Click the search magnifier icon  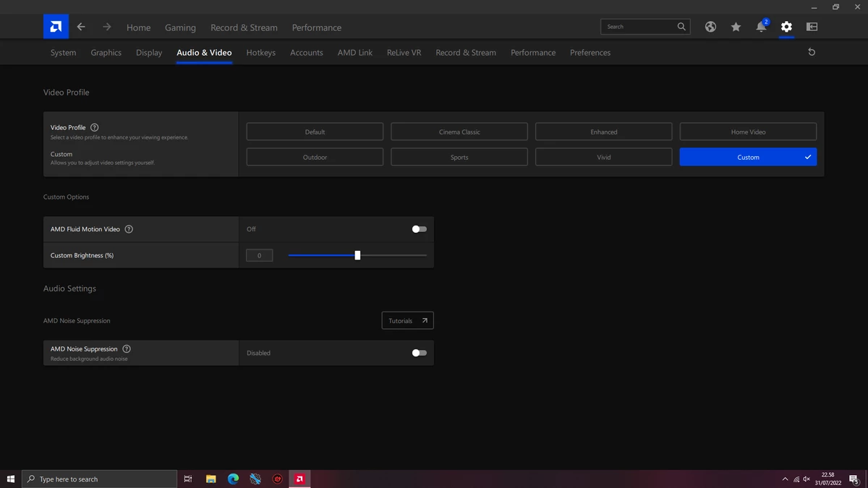click(x=681, y=27)
